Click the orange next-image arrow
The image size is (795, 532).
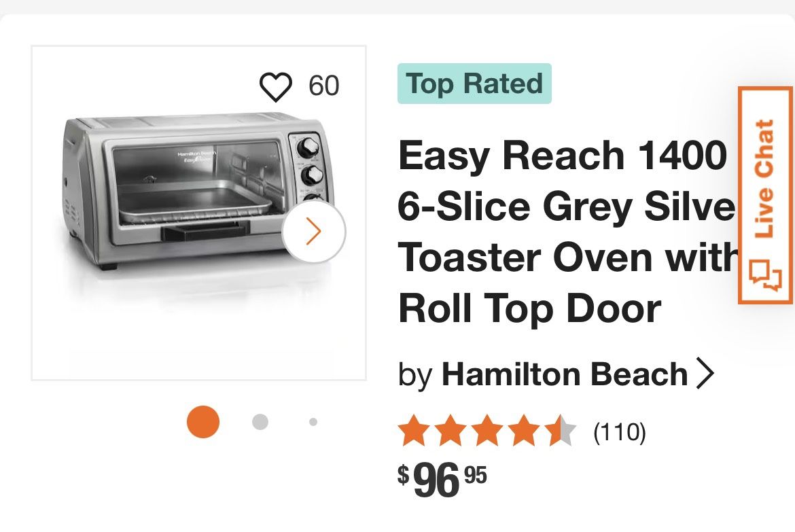(x=313, y=232)
